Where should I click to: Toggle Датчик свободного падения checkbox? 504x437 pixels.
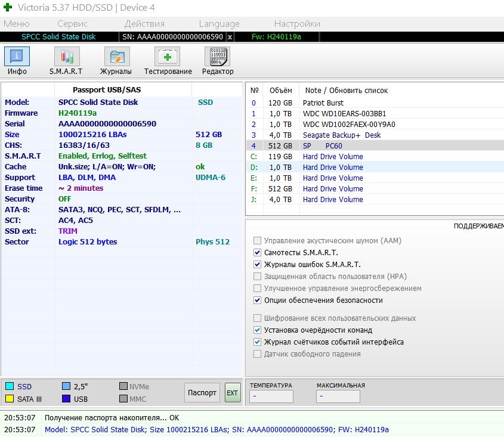257,354
